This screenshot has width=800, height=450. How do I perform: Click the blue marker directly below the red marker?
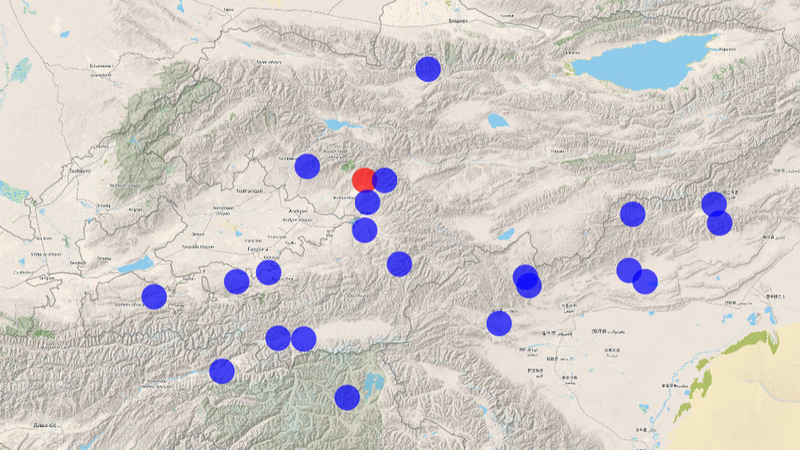click(x=368, y=203)
